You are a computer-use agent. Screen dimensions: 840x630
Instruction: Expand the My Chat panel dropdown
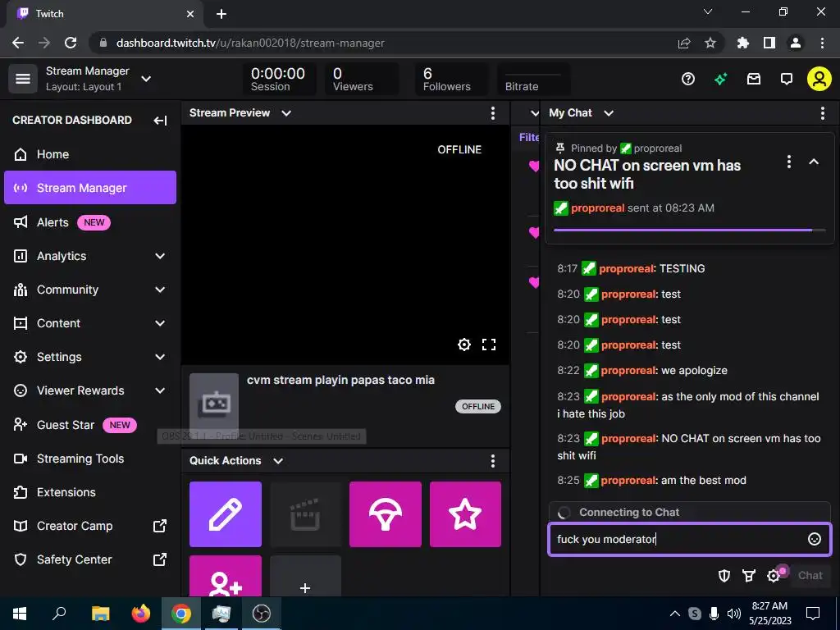(x=609, y=113)
